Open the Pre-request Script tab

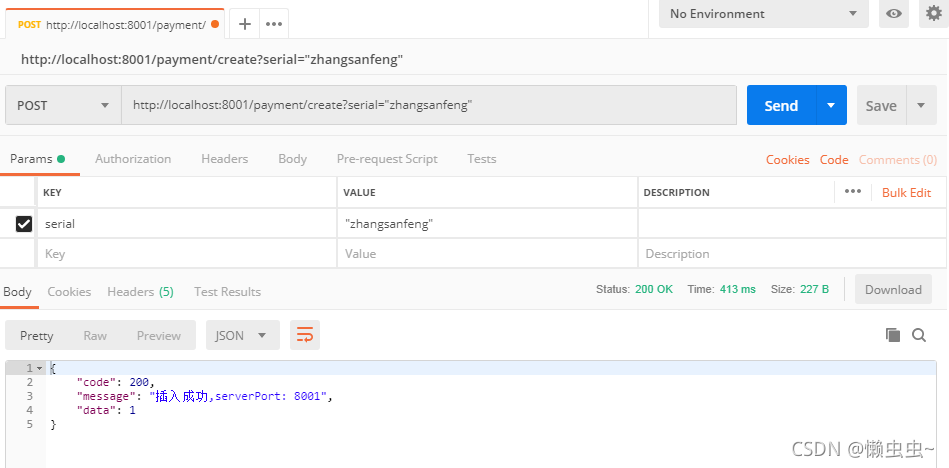tap(387, 159)
